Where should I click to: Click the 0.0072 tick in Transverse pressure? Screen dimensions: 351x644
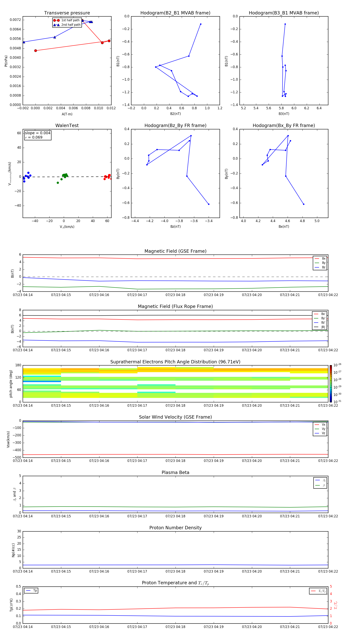click(15, 20)
